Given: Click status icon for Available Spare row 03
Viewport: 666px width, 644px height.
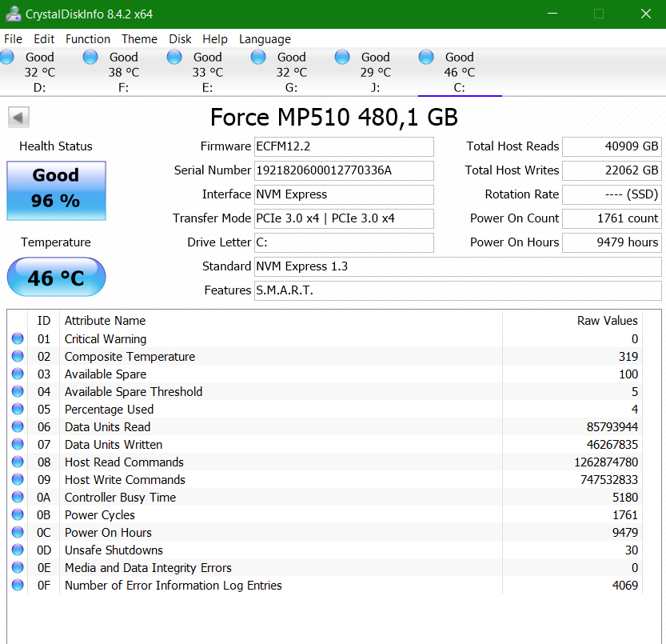Looking at the screenshot, I should pos(18,374).
